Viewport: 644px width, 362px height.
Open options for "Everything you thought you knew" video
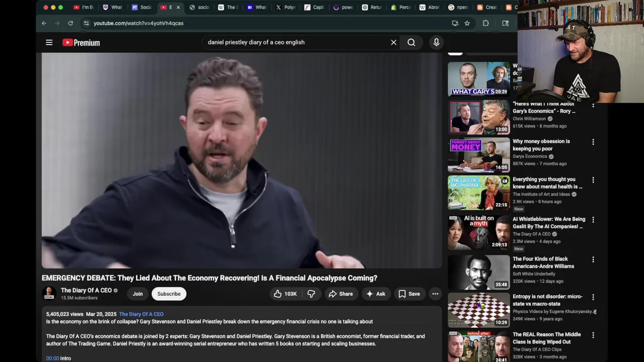click(593, 180)
